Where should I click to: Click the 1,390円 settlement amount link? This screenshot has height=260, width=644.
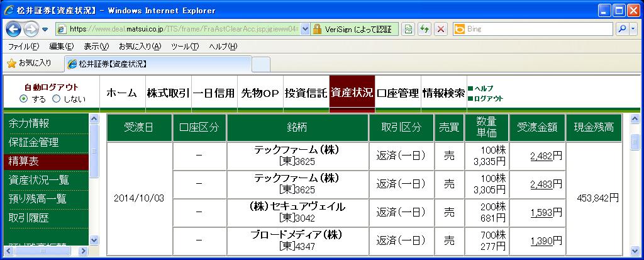[540, 241]
